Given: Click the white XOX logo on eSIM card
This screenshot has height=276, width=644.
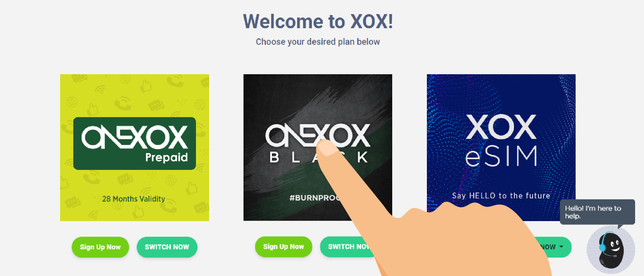Looking at the screenshot, I should pos(501,127).
